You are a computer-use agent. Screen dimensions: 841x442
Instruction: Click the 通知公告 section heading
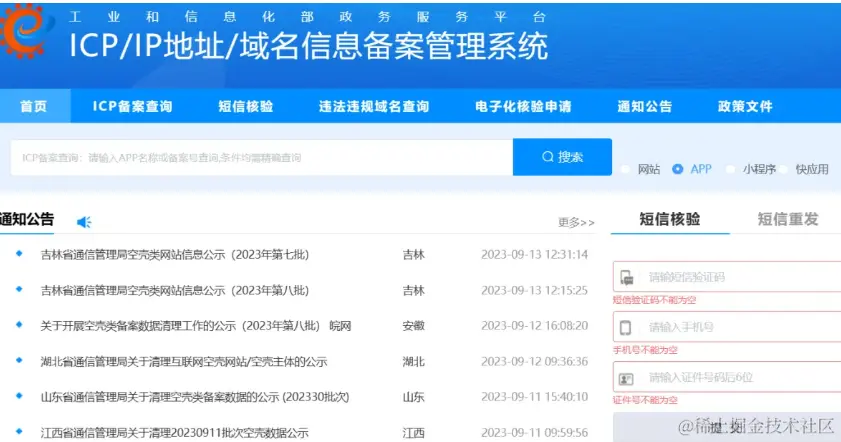[27, 219]
